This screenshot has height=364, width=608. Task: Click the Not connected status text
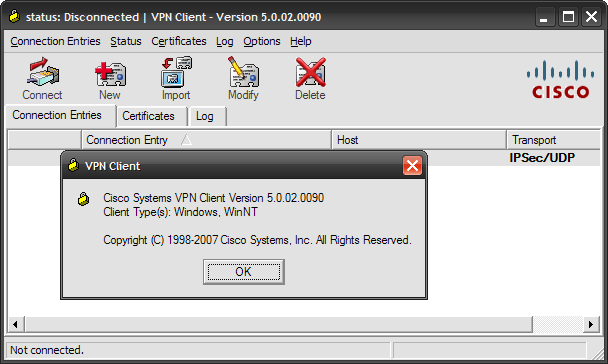(47, 350)
